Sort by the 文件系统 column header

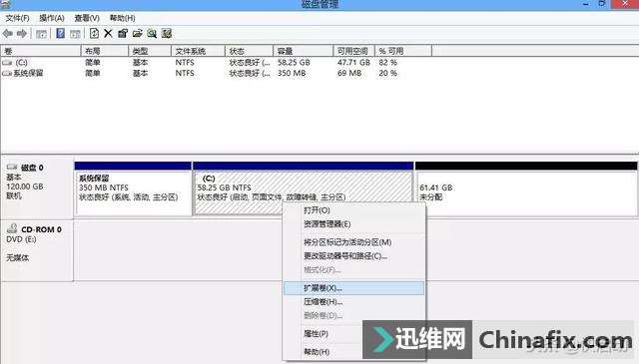pos(198,51)
